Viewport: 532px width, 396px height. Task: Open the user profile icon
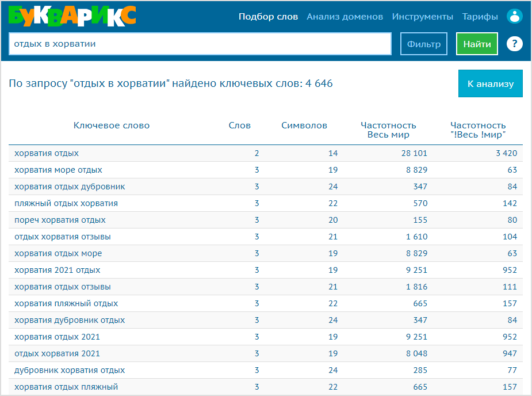pyautogui.click(x=514, y=17)
